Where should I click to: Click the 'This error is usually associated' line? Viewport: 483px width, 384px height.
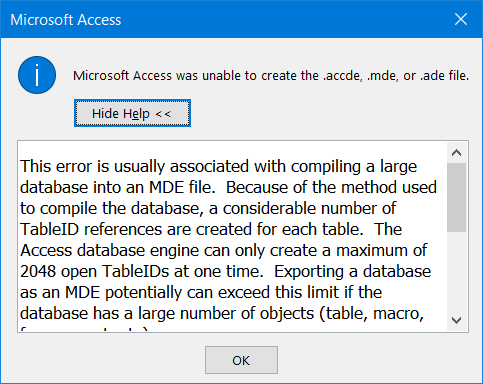(x=219, y=167)
